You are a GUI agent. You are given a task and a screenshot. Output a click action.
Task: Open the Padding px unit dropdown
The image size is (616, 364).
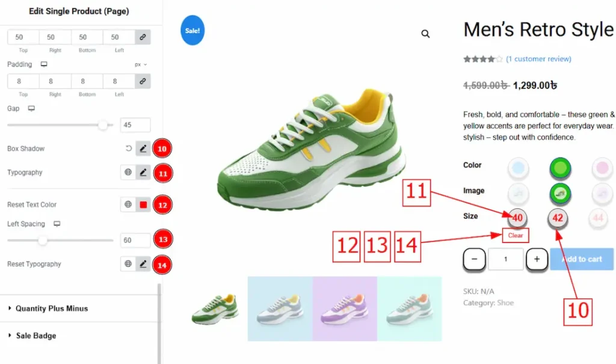(141, 64)
